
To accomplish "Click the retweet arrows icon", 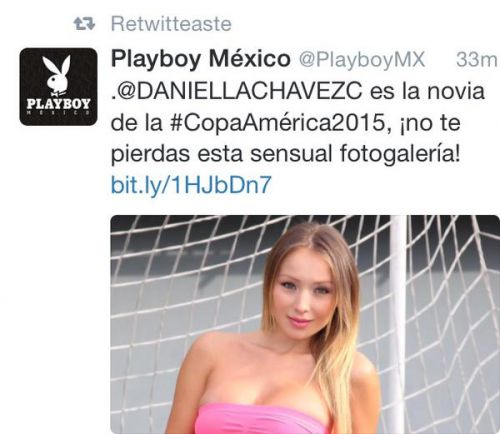I will 85,24.
